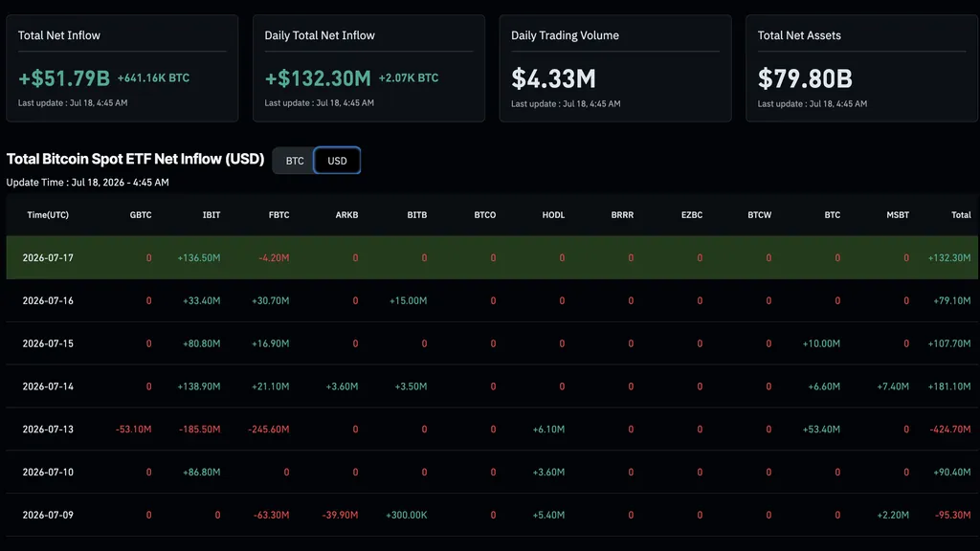
Task: Select the 2026-07-13 row date
Action: (x=48, y=430)
